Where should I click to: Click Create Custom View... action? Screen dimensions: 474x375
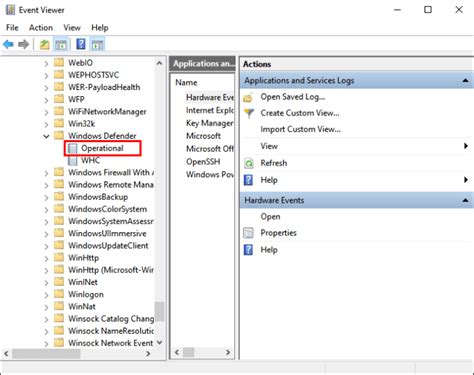click(300, 113)
